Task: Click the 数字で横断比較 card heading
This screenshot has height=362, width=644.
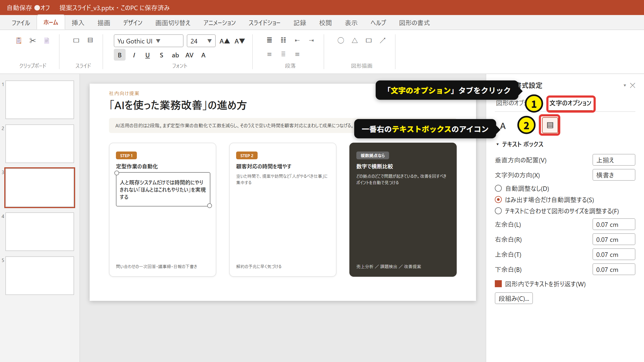Action: pyautogui.click(x=375, y=166)
